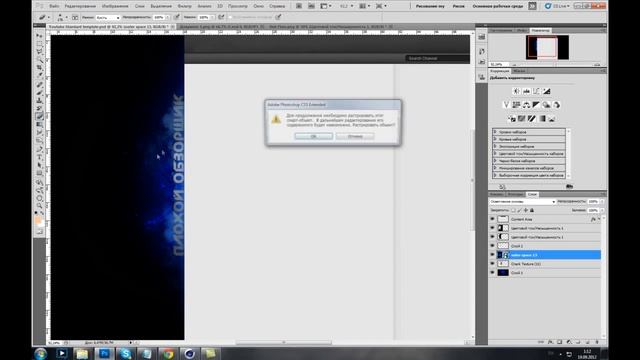The width and height of the screenshot is (640, 360).
Task: Hide the Content Area layer
Action: [x=492, y=219]
